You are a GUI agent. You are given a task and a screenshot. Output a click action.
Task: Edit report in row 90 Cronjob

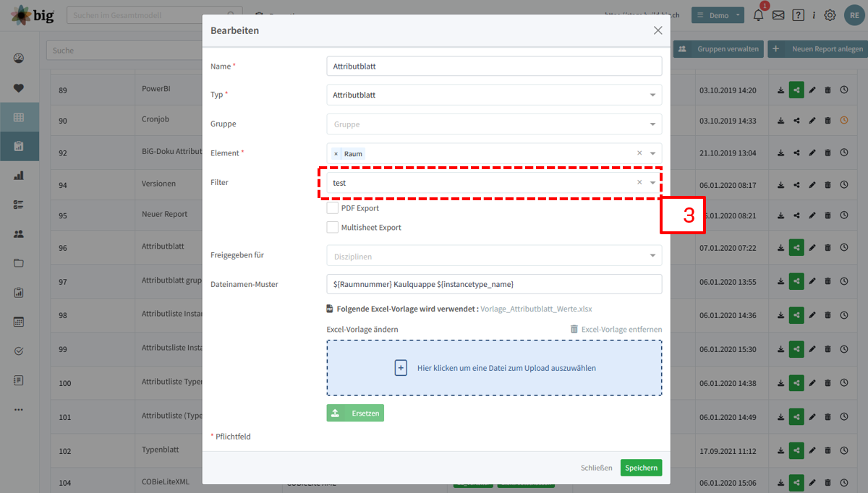812,121
